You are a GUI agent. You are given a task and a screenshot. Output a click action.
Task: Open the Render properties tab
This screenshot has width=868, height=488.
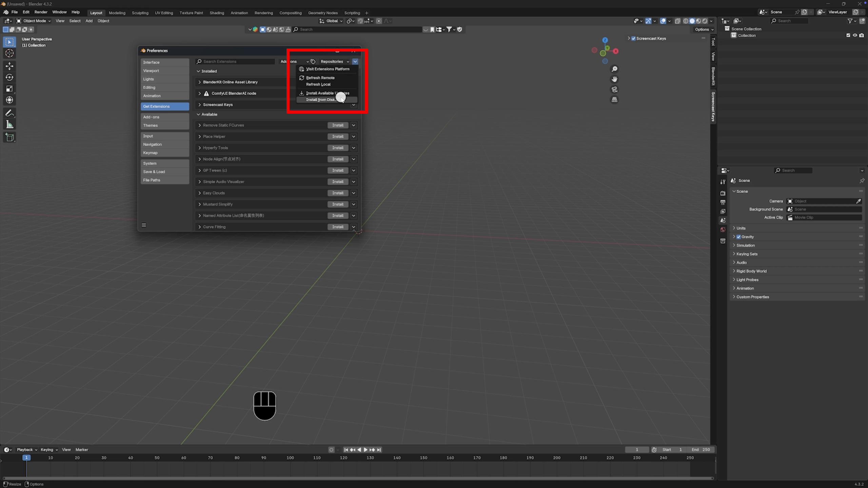[x=723, y=193]
